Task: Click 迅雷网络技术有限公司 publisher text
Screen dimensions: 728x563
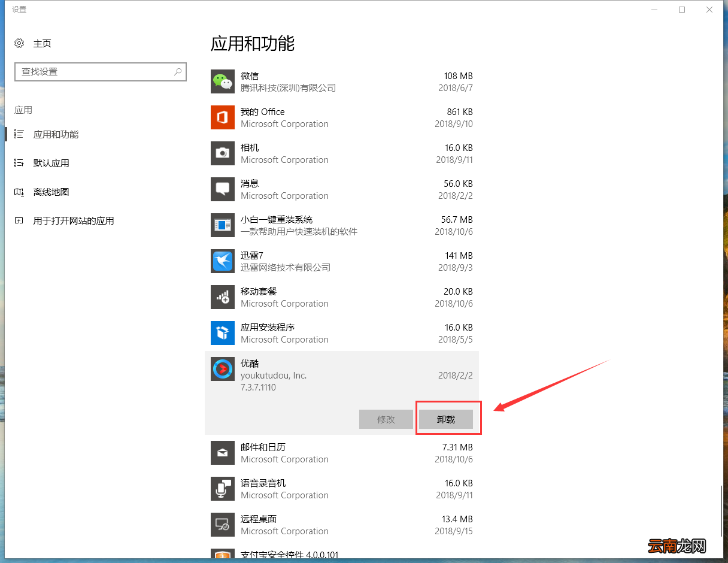Action: (286, 268)
